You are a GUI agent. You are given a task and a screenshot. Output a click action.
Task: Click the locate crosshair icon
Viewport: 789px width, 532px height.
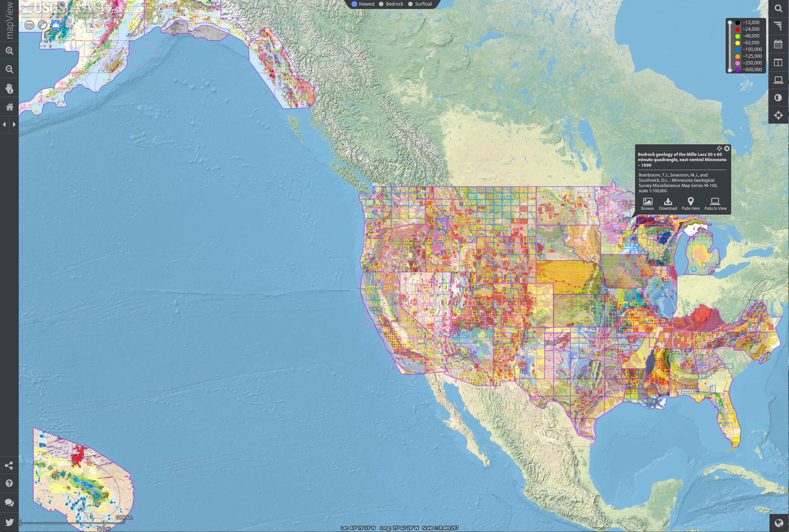coord(779,115)
